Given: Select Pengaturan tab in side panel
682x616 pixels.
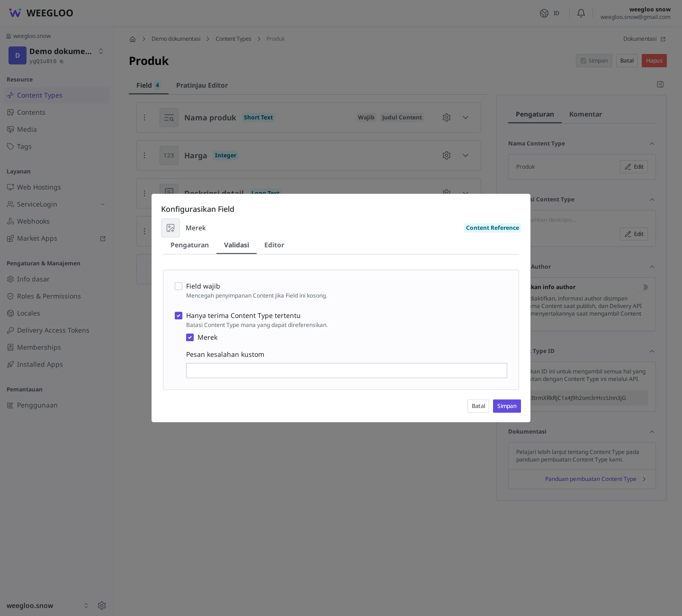Looking at the screenshot, I should [535, 114].
